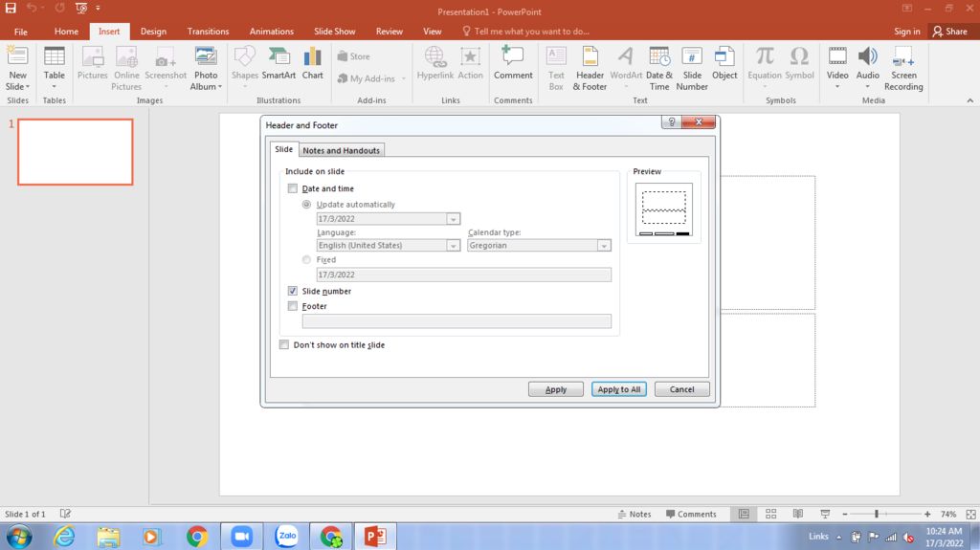Switch to the Design tab
The width and height of the screenshot is (980, 550).
click(153, 32)
